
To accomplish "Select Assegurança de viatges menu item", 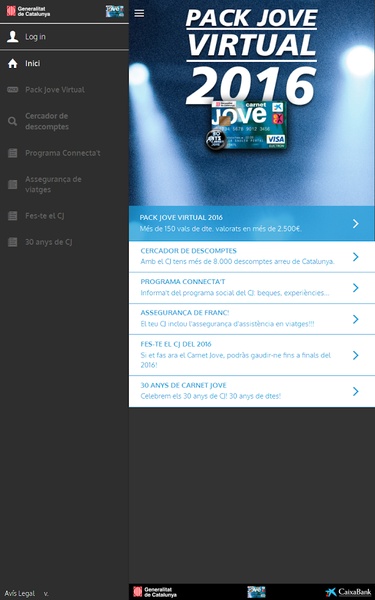I will tap(64, 184).
